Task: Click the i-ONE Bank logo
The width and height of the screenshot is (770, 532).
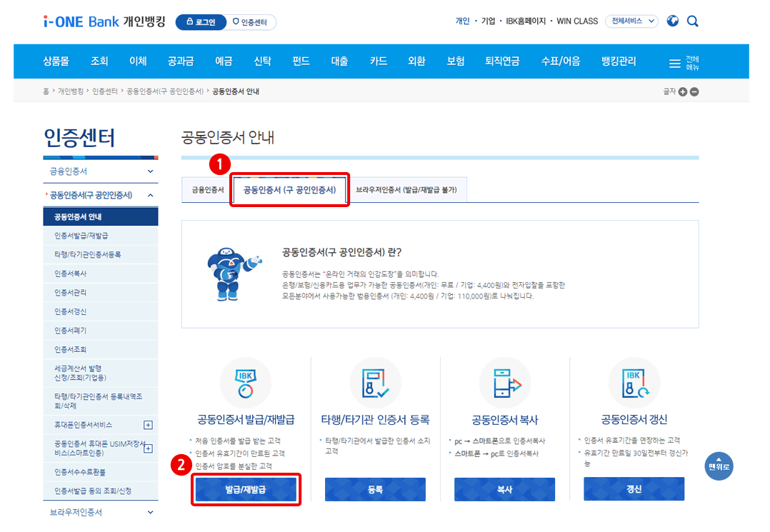Action: pos(104,21)
